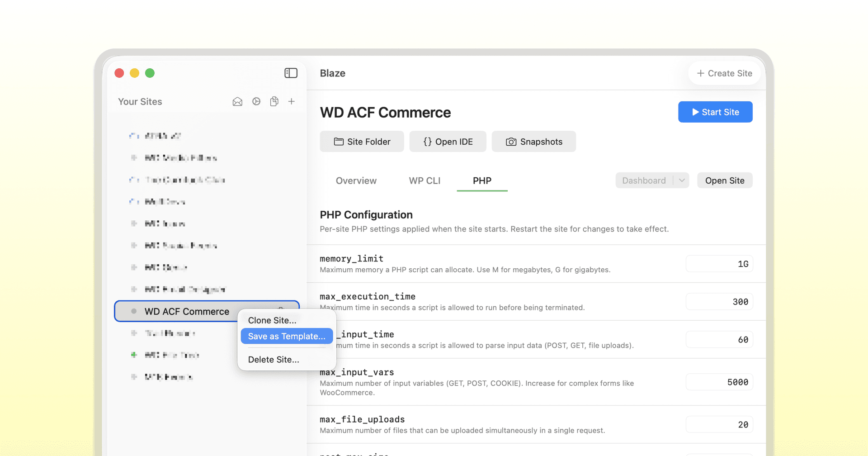Click the documents template icon beside Your Sites
Viewport: 868px width, 456px height.
click(274, 101)
